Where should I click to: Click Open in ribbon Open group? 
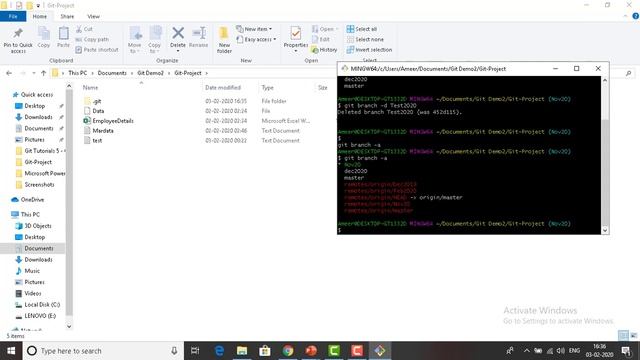[325, 29]
